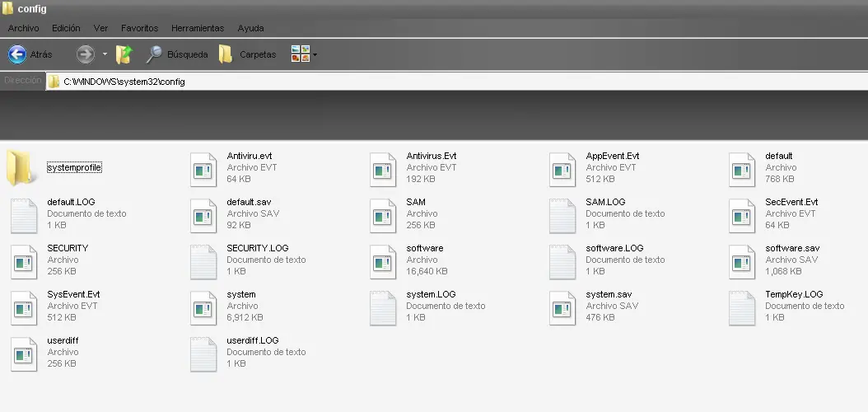Select the system.sav file icon

click(x=562, y=308)
